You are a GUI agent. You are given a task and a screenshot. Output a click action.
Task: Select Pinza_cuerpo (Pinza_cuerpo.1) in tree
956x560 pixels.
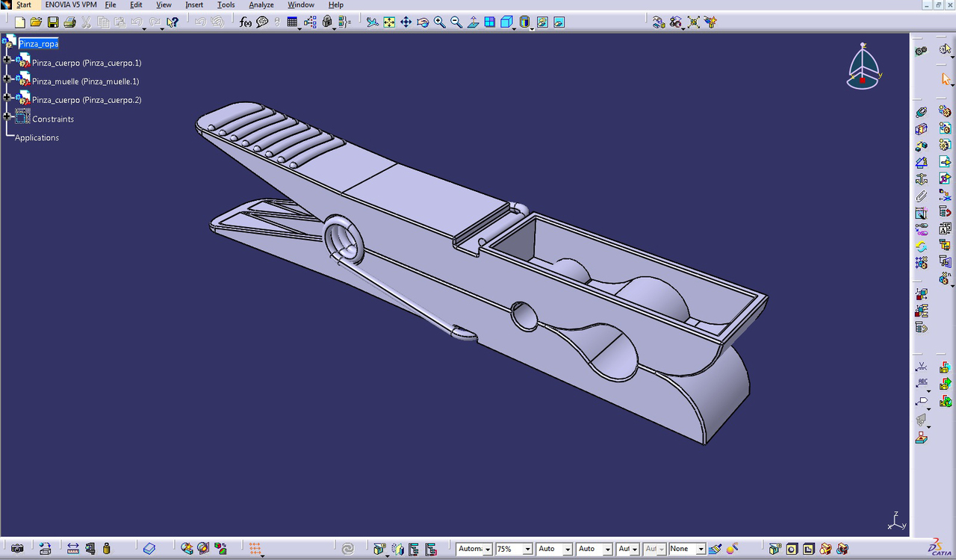click(87, 63)
